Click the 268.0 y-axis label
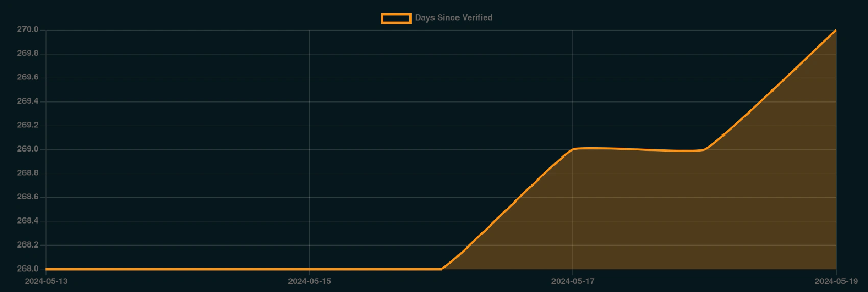This screenshot has width=868, height=292. (28, 269)
